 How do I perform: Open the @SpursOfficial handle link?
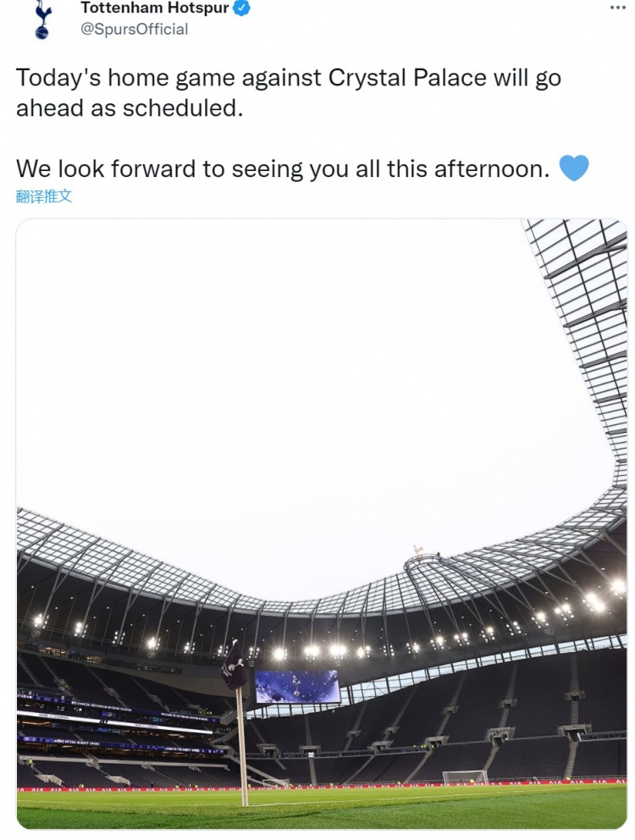click(x=134, y=29)
